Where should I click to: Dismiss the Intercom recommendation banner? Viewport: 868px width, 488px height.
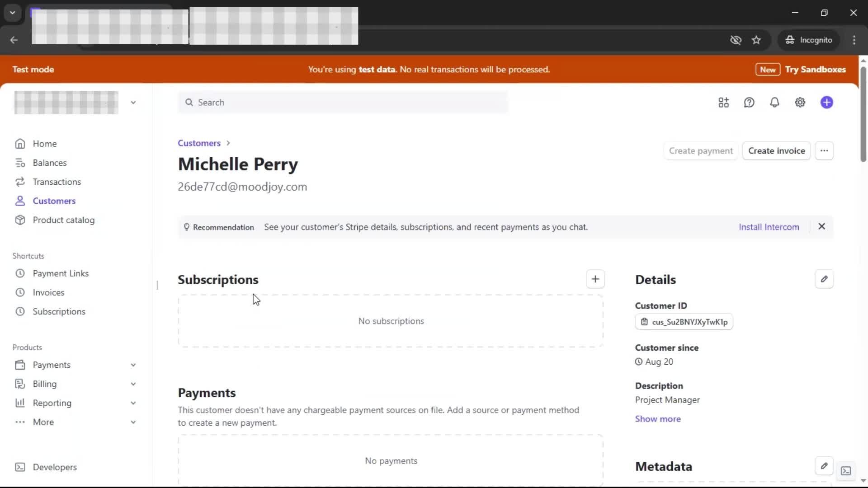(x=821, y=226)
